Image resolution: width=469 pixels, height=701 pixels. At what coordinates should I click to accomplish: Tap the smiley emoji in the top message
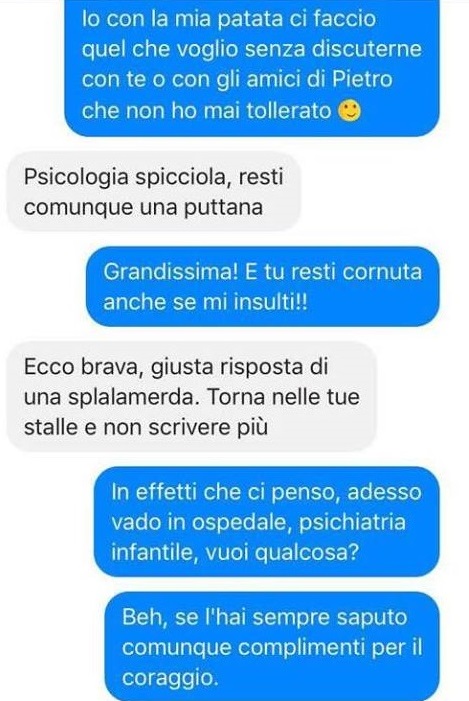(350, 110)
